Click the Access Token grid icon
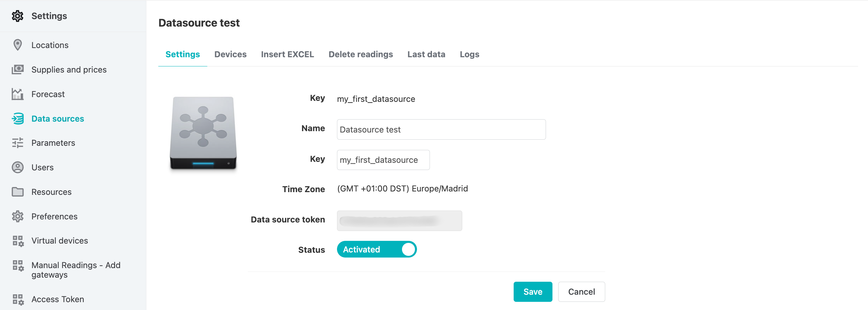The height and width of the screenshot is (310, 868). (x=18, y=299)
